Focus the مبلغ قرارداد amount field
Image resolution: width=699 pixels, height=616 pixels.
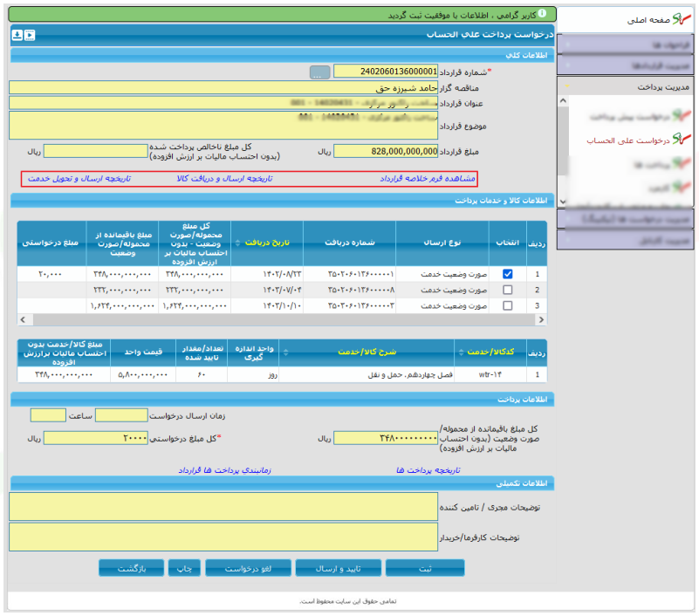386,151
